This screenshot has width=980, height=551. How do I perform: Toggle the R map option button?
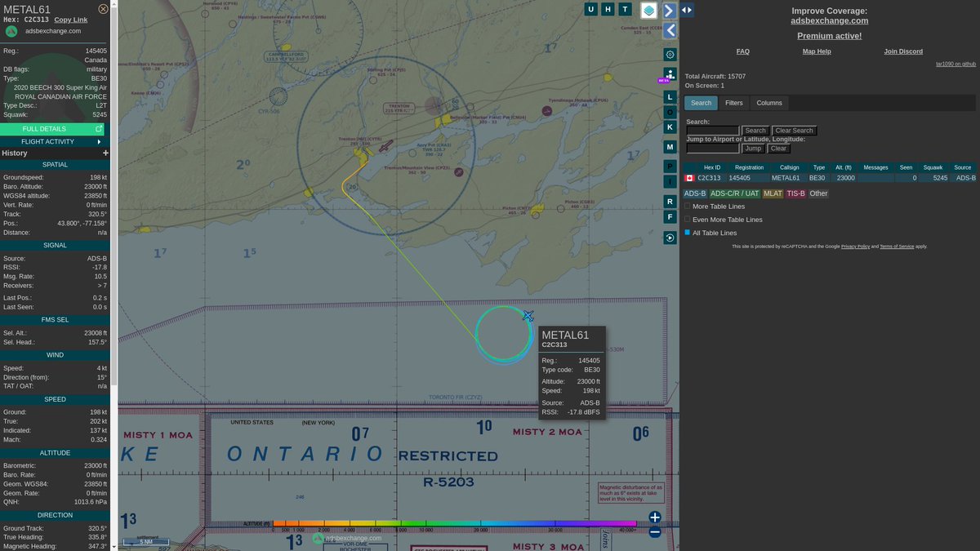pyautogui.click(x=670, y=201)
